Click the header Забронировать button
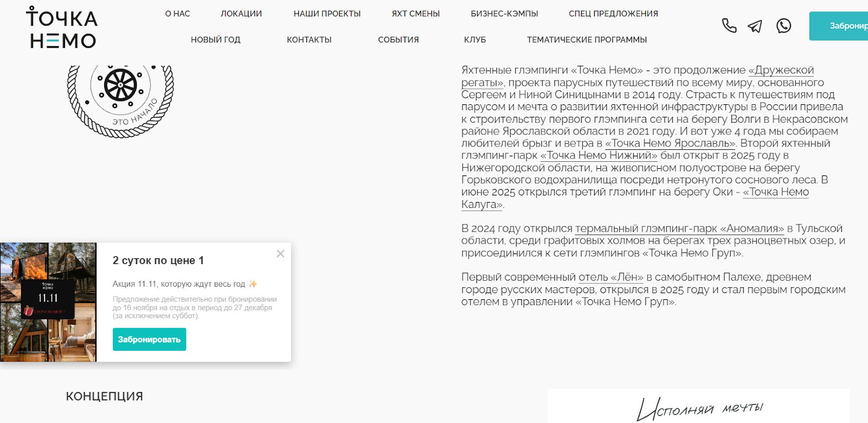 coord(839,26)
